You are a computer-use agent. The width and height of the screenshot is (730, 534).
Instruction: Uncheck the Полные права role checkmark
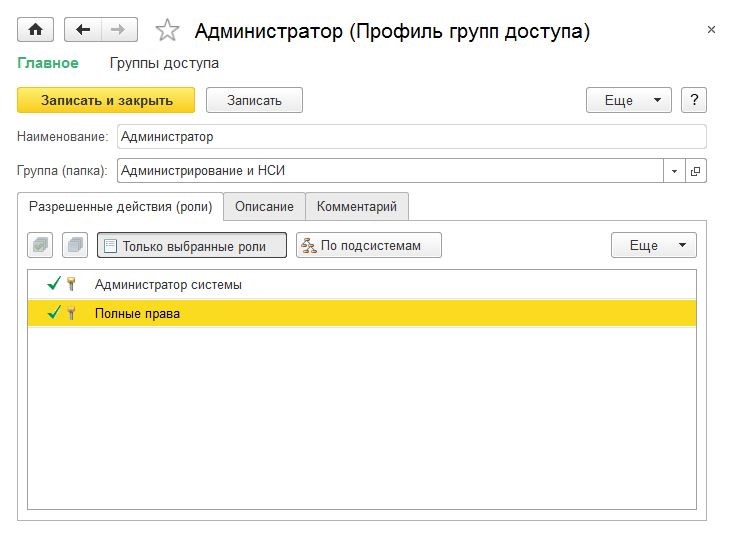tap(54, 312)
